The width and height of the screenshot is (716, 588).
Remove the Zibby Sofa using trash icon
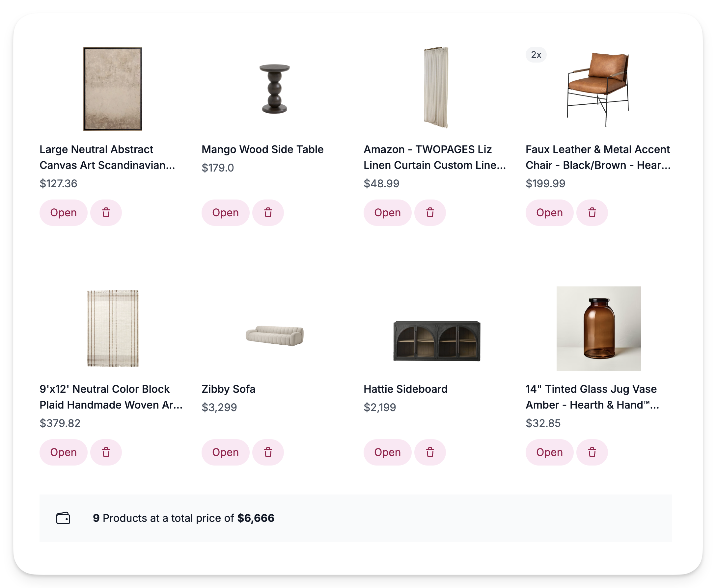[268, 452]
